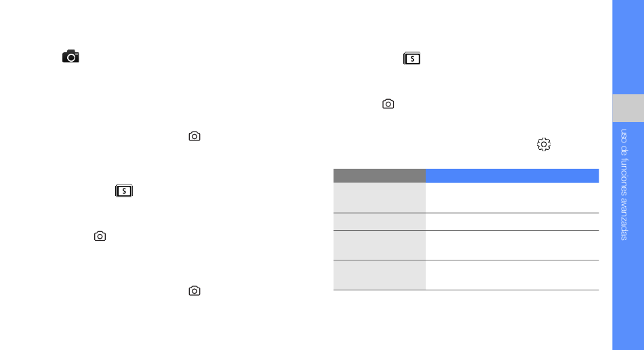Click white cell in first table body row
The width and height of the screenshot is (644, 350).
pos(512,197)
